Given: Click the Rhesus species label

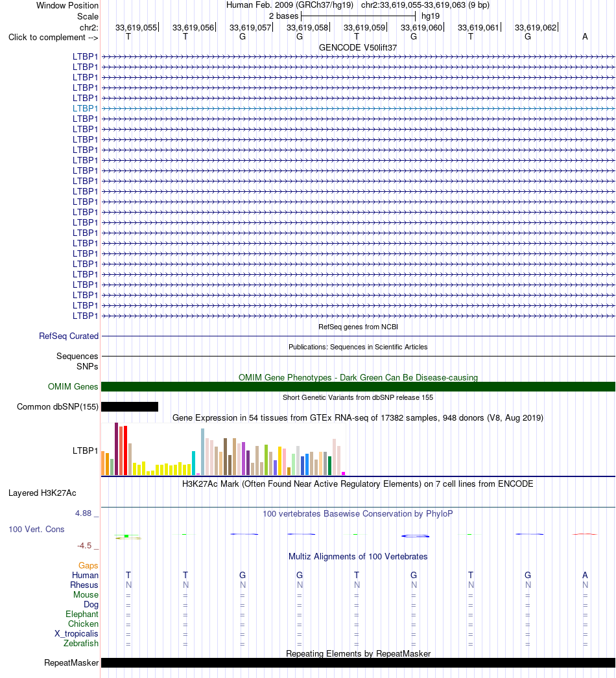Looking at the screenshot, I should tap(84, 585).
